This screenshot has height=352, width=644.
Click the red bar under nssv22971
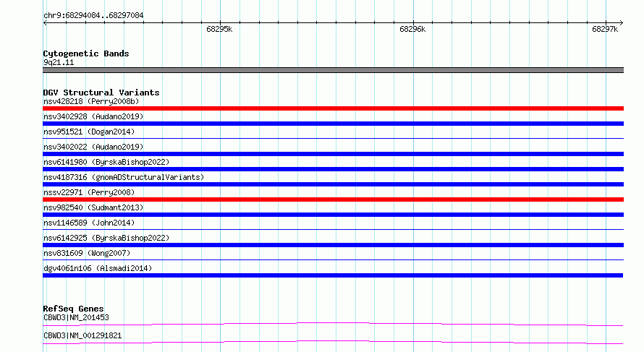click(333, 199)
